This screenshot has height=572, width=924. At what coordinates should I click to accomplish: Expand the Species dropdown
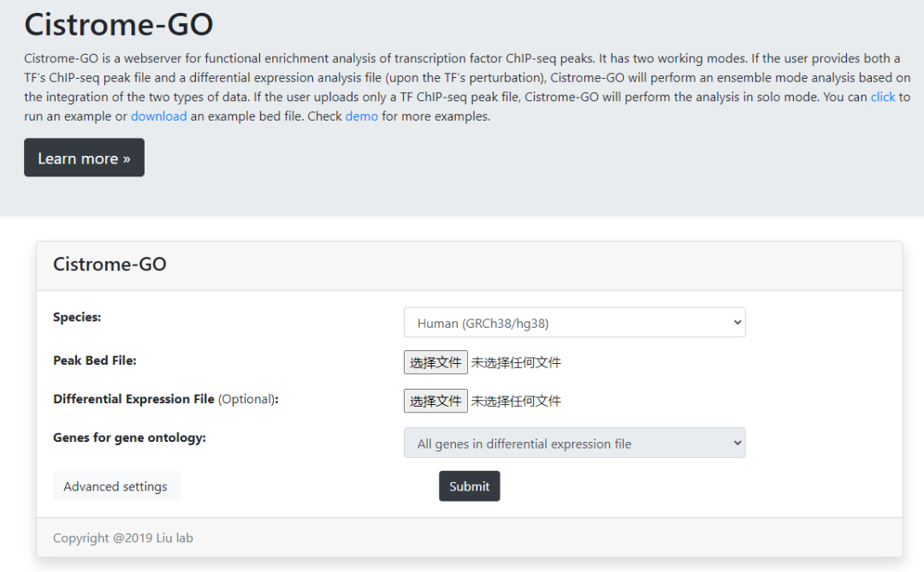pos(575,323)
